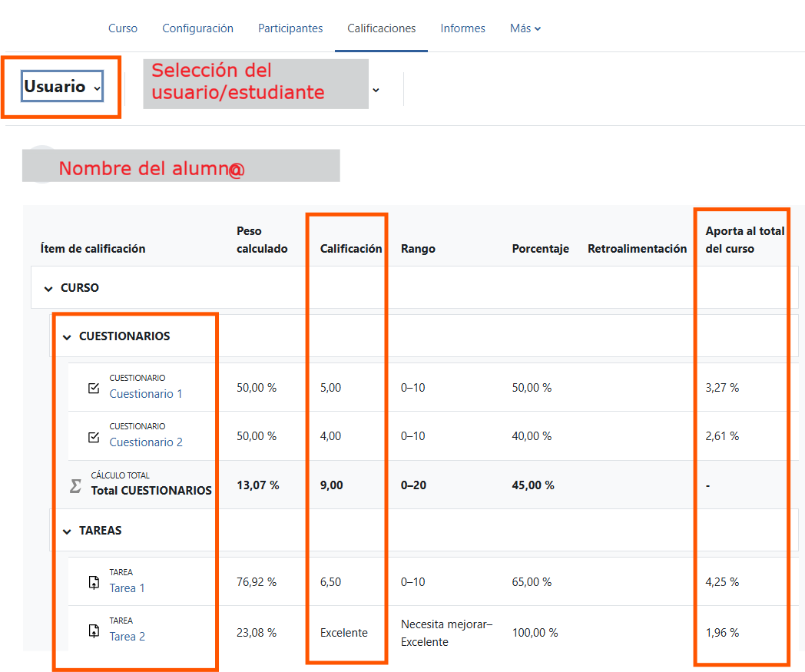Collapse the CUESTIONARIOS category

pos(67,337)
